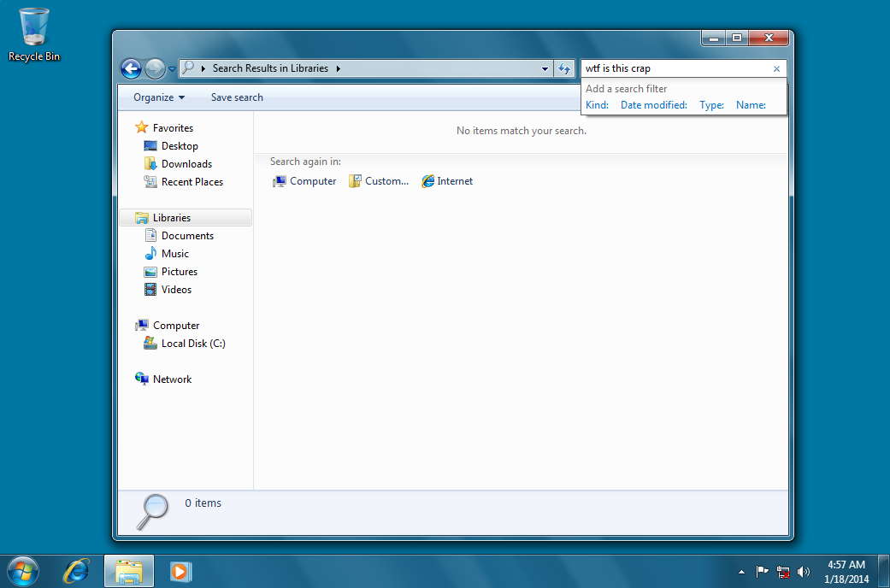This screenshot has height=588, width=890.
Task: Open the Windows Start button
Action: point(23,571)
